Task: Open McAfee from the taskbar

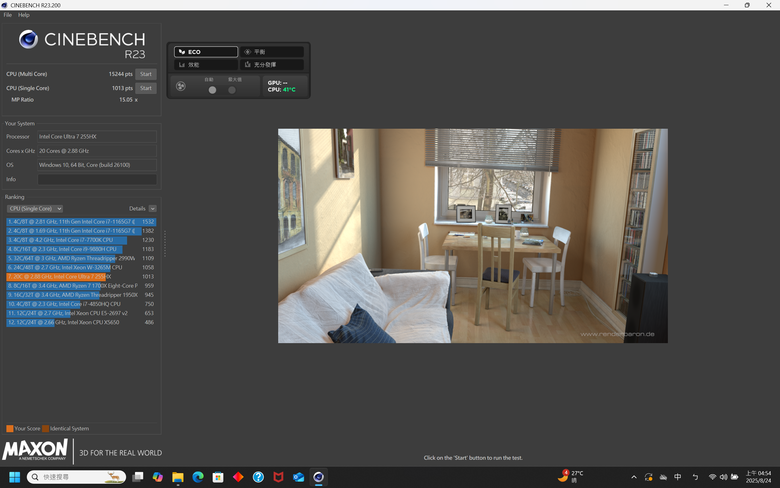Action: [x=279, y=478]
